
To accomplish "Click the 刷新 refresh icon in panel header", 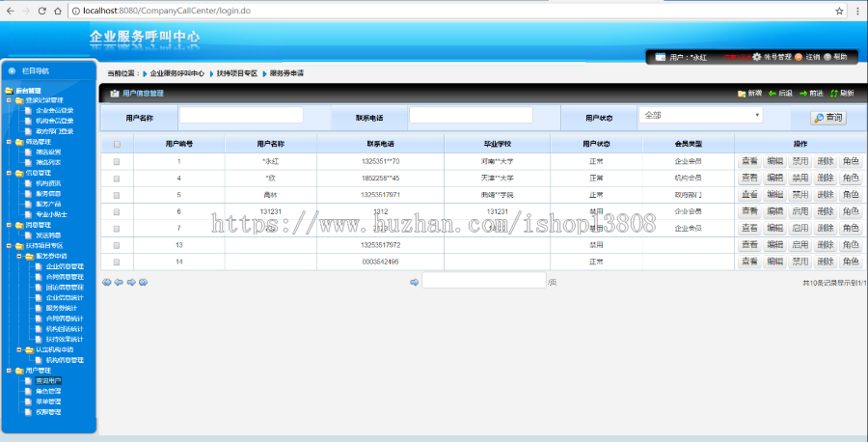I will pyautogui.click(x=833, y=93).
